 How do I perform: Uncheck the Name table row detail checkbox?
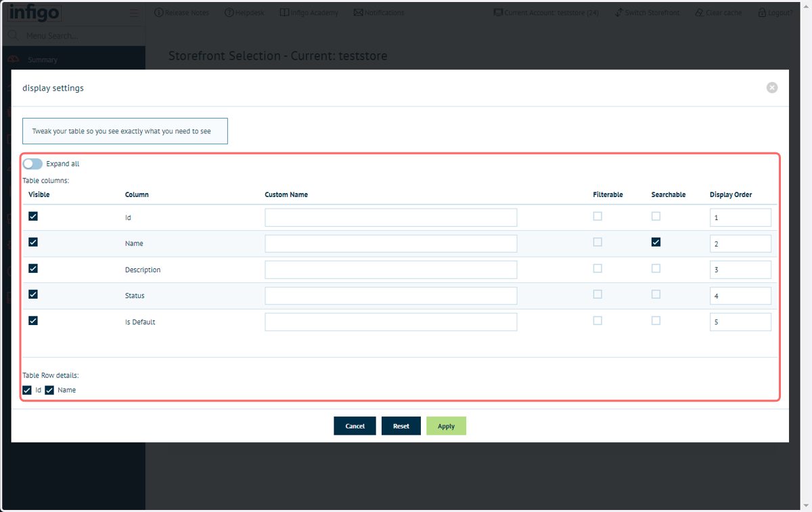(x=49, y=390)
